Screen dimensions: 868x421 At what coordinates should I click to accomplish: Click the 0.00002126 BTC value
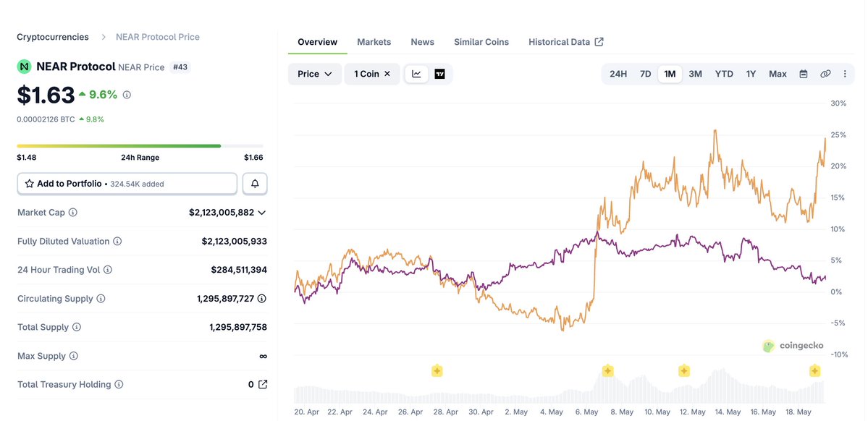click(x=46, y=119)
